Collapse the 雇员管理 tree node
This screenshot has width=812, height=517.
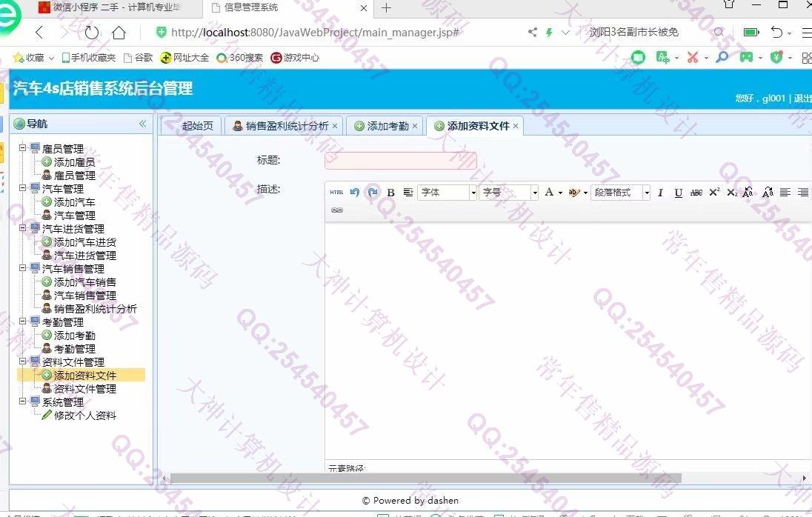click(x=23, y=148)
